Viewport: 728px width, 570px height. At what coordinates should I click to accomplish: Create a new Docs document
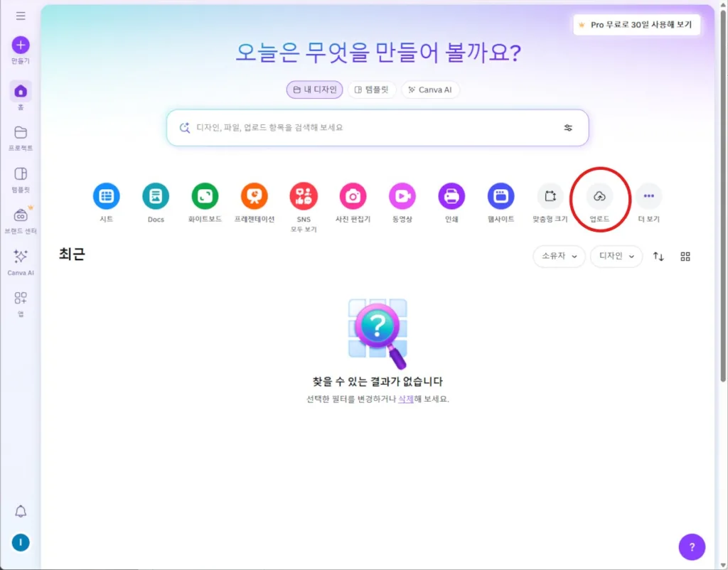pyautogui.click(x=156, y=196)
